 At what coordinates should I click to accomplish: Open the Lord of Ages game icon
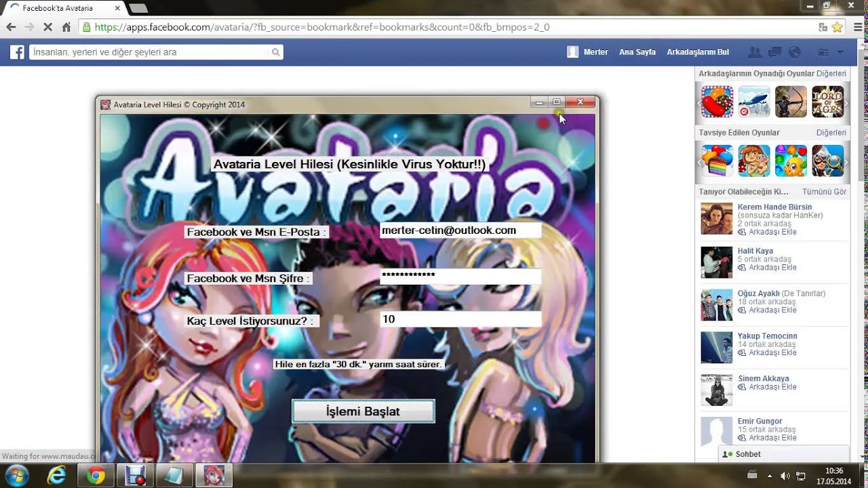pyautogui.click(x=827, y=102)
